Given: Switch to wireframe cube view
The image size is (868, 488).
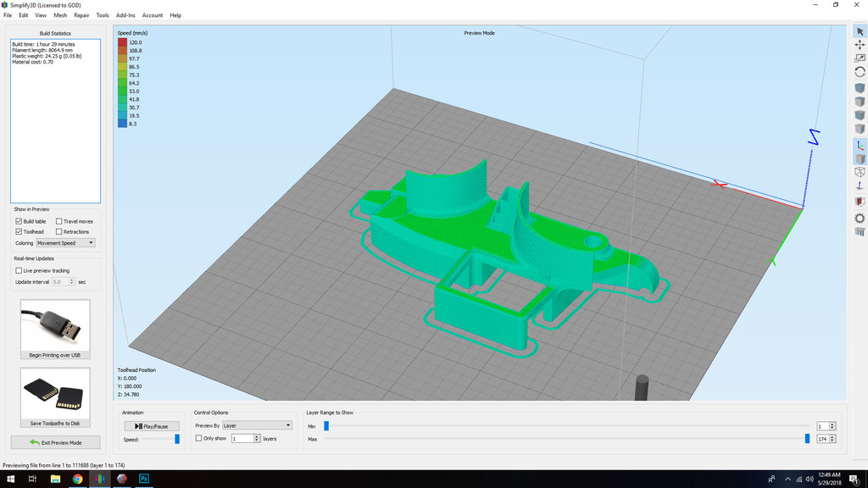Looking at the screenshot, I should point(860,172).
